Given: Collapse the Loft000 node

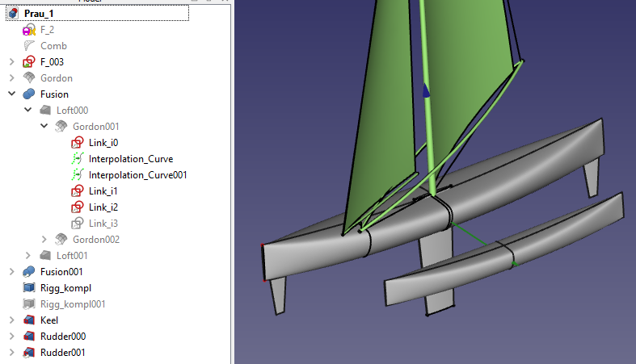Looking at the screenshot, I should coord(28,111).
